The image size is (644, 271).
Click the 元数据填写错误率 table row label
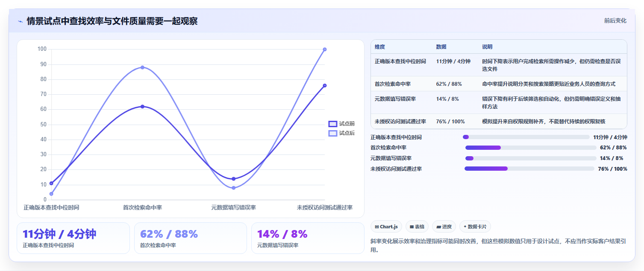tap(395, 99)
